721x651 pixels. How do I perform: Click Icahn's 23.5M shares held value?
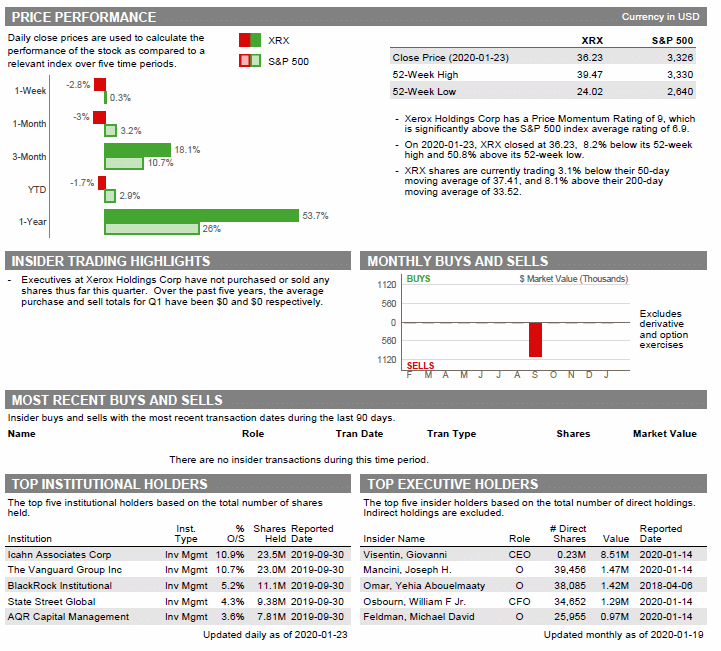271,554
